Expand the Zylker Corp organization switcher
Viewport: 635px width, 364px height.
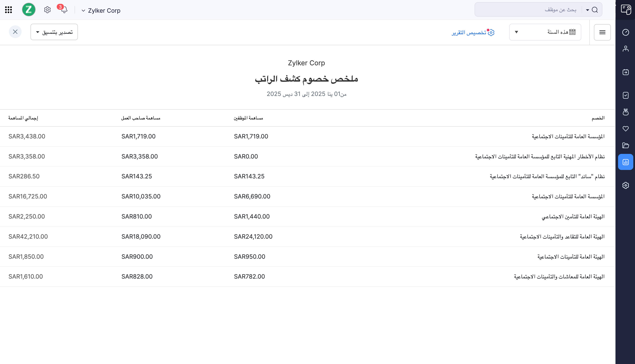tap(101, 11)
